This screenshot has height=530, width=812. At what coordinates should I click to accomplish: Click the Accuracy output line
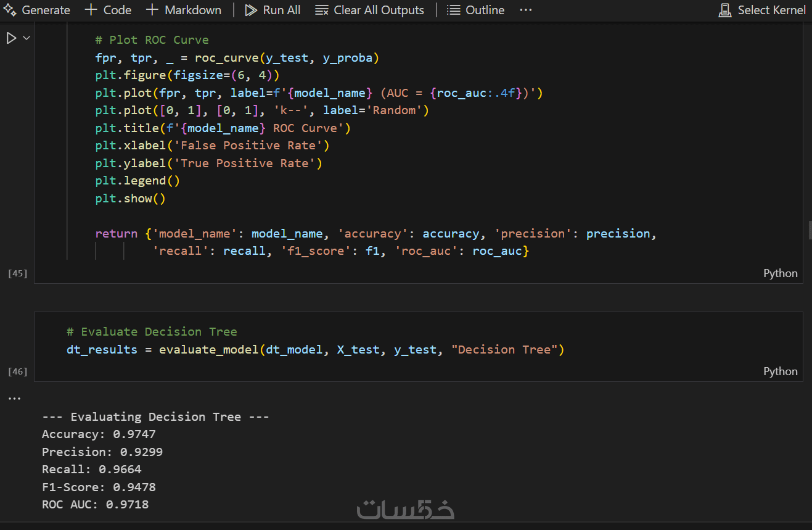[x=99, y=434]
